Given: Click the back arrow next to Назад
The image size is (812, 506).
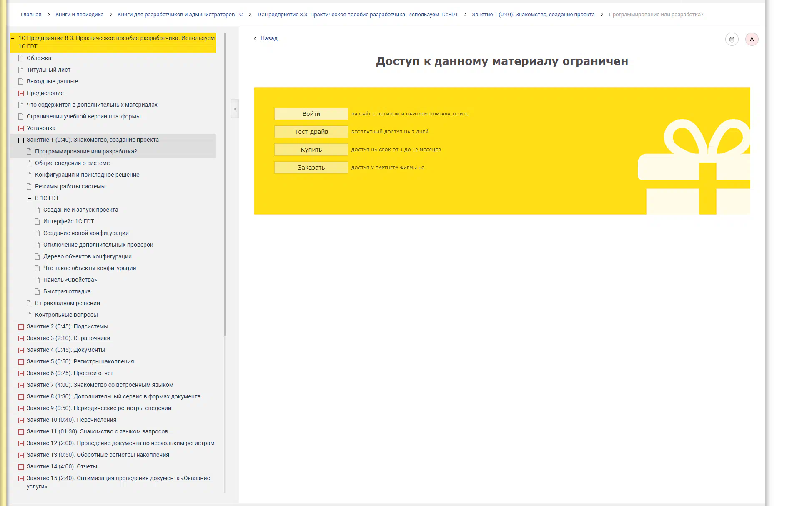Looking at the screenshot, I should click(x=255, y=38).
